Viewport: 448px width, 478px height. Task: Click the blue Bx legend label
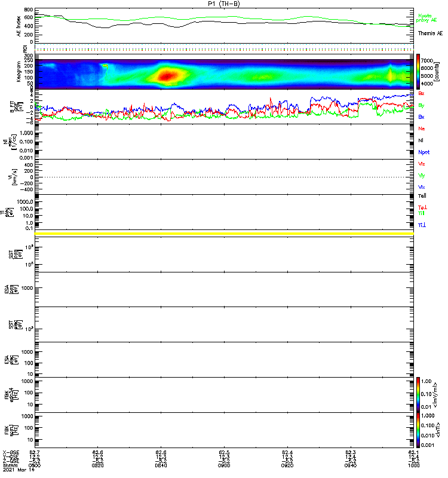[421, 117]
